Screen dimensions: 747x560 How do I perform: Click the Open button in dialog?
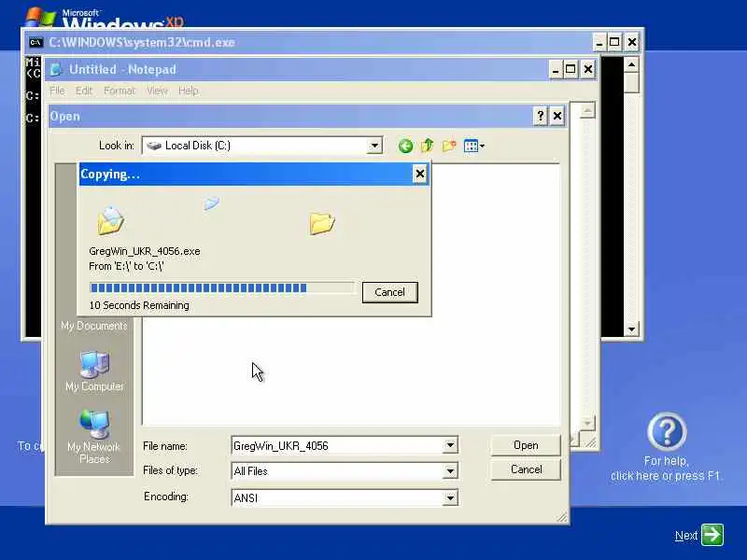coord(526,445)
